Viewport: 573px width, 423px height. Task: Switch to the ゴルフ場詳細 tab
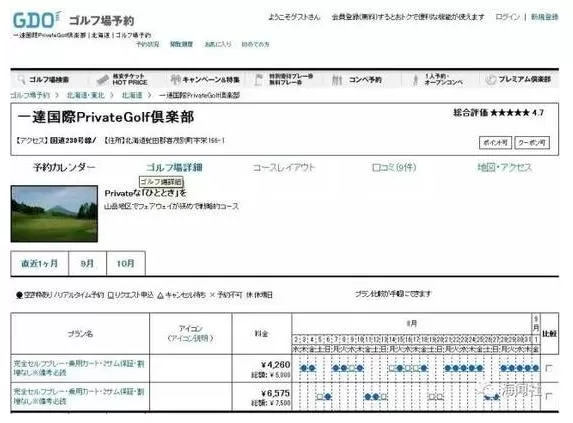[174, 167]
